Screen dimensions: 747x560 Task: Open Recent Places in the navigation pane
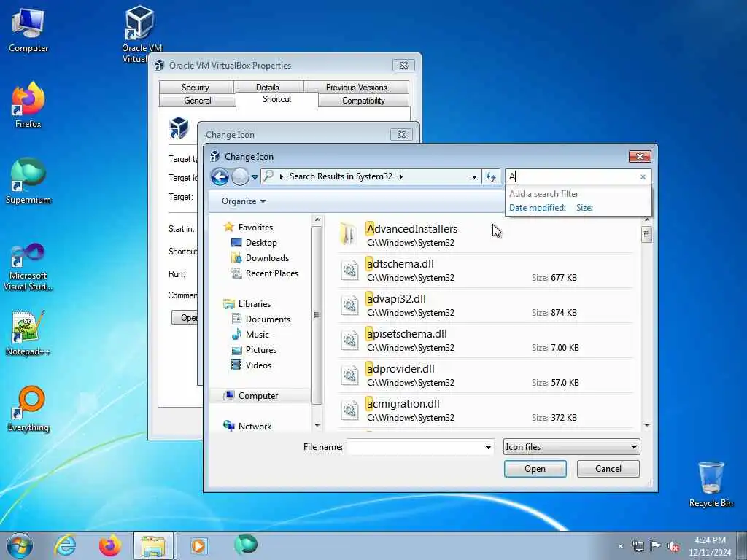[272, 273]
